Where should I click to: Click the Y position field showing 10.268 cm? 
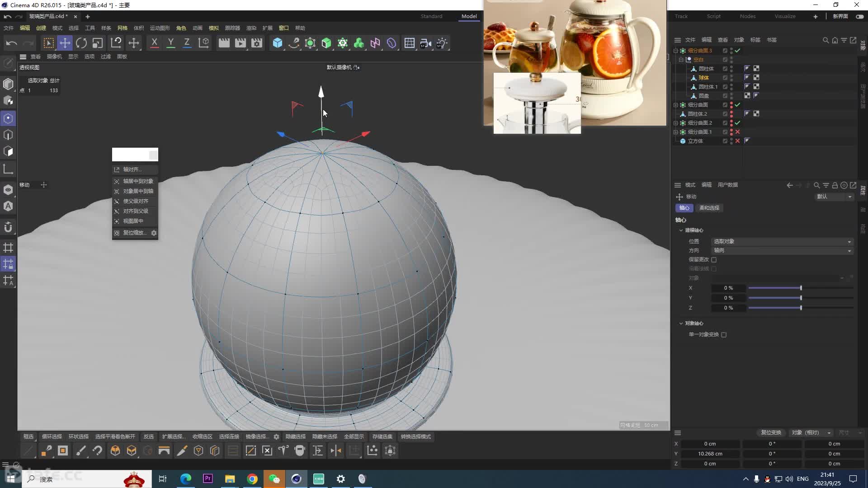pyautogui.click(x=710, y=454)
